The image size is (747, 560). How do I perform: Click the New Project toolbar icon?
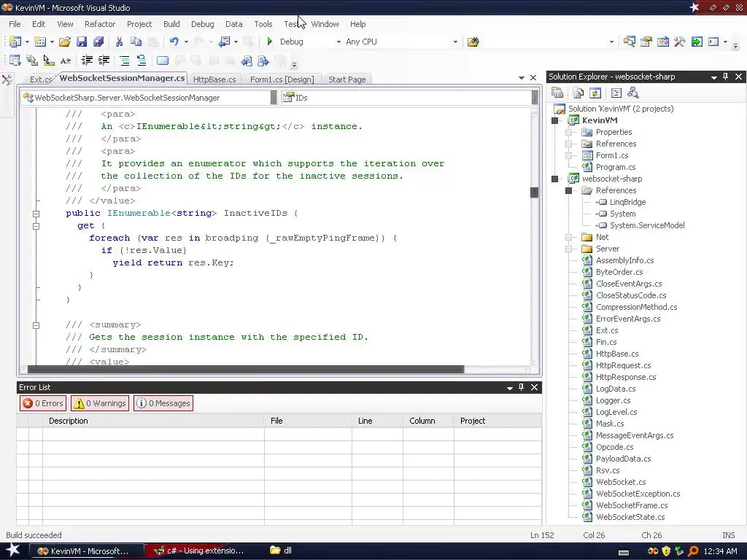pyautogui.click(x=15, y=42)
